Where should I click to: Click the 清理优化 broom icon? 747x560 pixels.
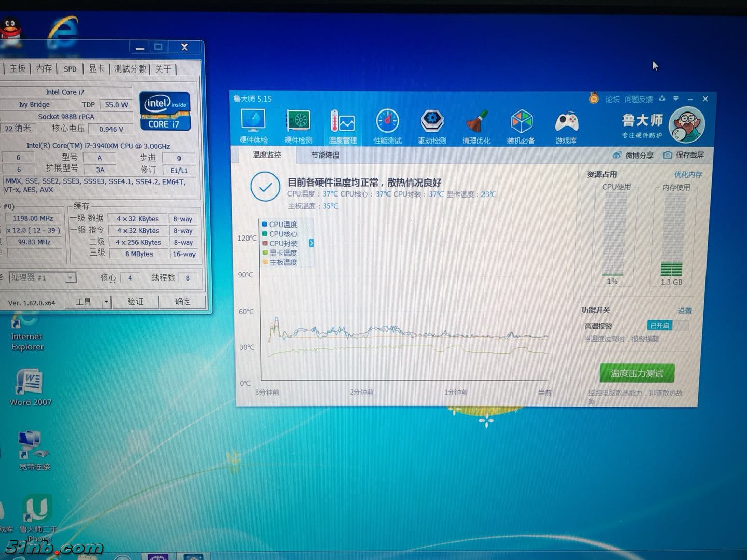point(476,127)
